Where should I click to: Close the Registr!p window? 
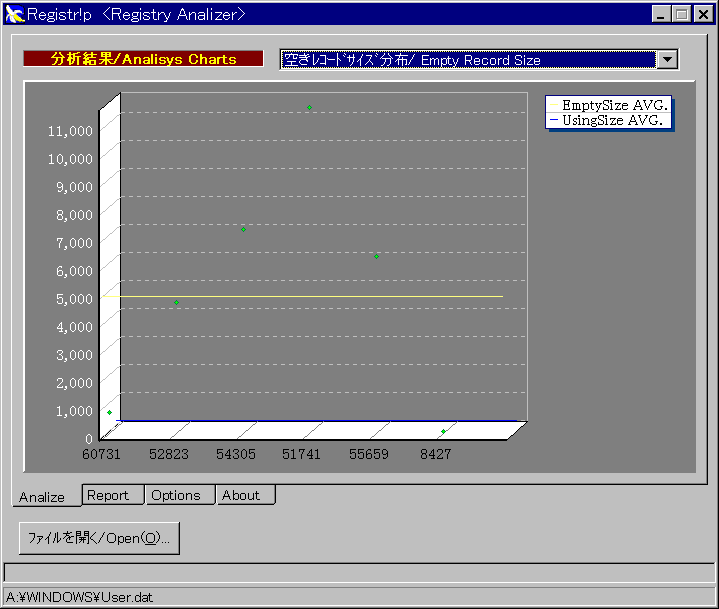[701, 14]
